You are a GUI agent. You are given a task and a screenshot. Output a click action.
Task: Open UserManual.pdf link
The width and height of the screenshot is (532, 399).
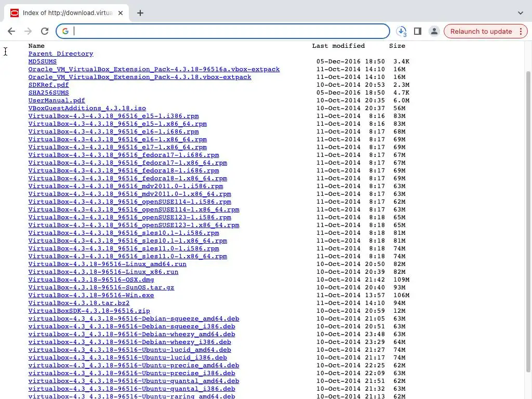point(57,100)
